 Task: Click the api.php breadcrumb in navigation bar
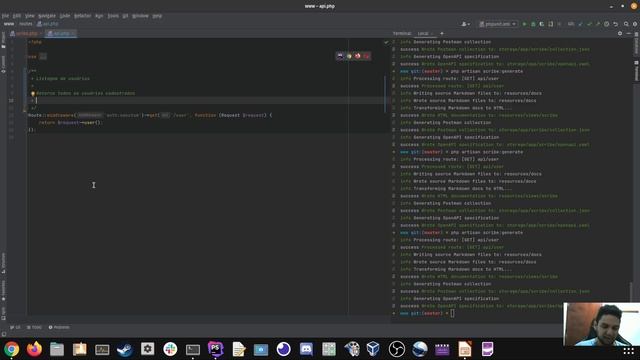[48, 24]
